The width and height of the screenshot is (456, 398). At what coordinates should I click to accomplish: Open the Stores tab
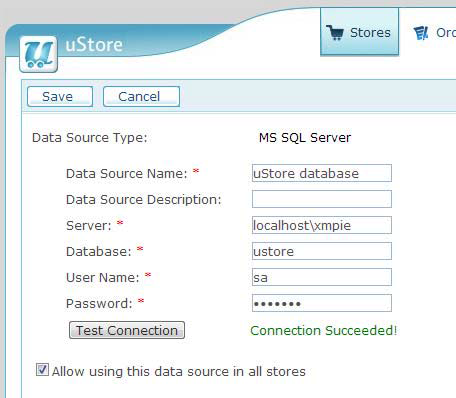pyautogui.click(x=360, y=32)
